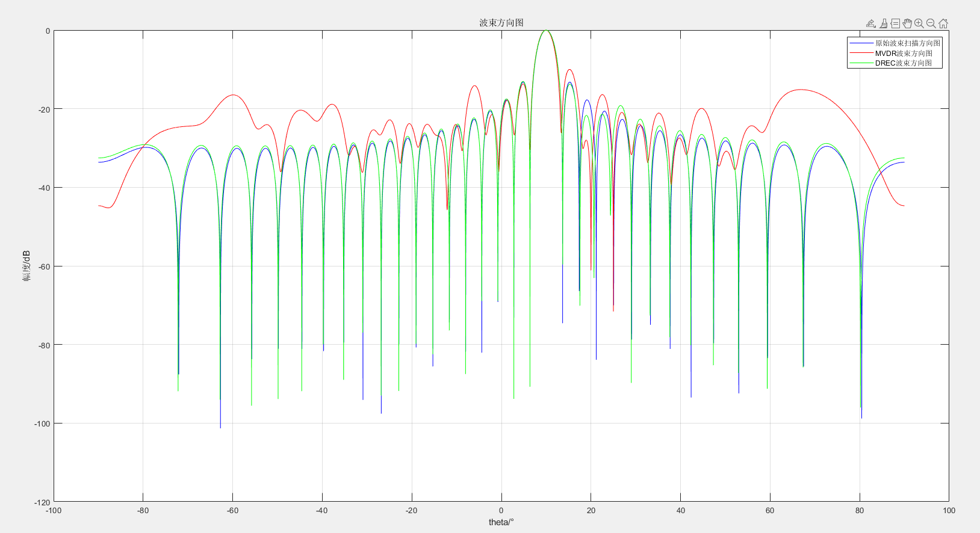Viewport: 980px width, 533px height.
Task: Click x-axis tick label -60
Action: coord(232,510)
